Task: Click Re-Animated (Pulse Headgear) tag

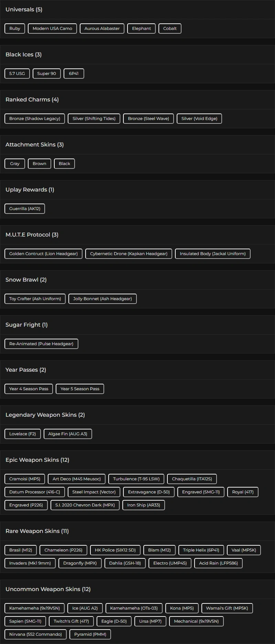Action: (41, 344)
